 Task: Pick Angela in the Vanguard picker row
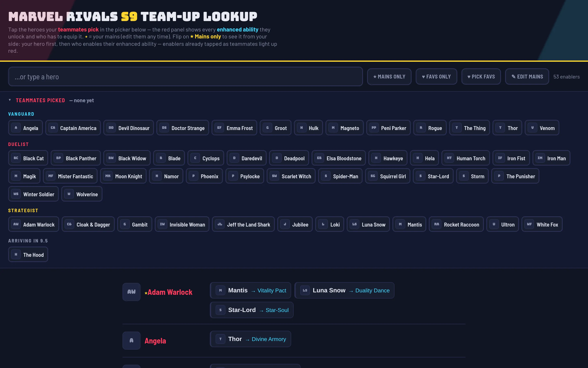click(26, 128)
